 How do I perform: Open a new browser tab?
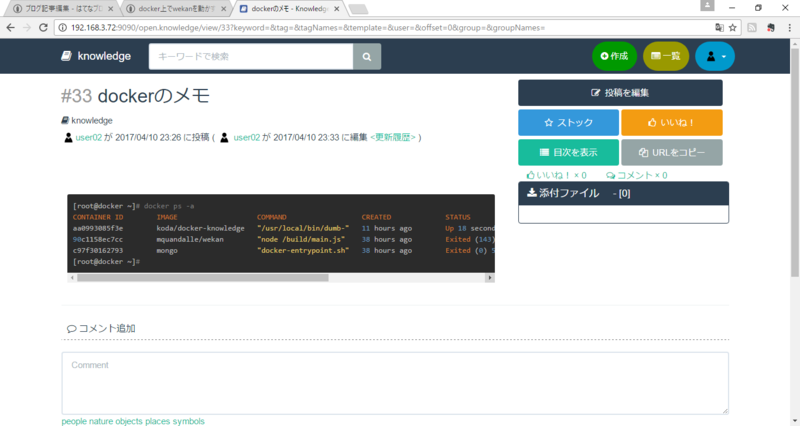[358, 9]
